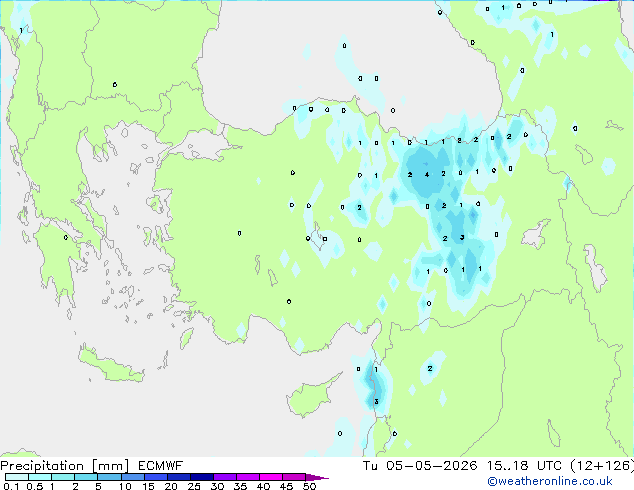
Task: Pick the 45–50 mm legend swatch
Action: point(294,477)
